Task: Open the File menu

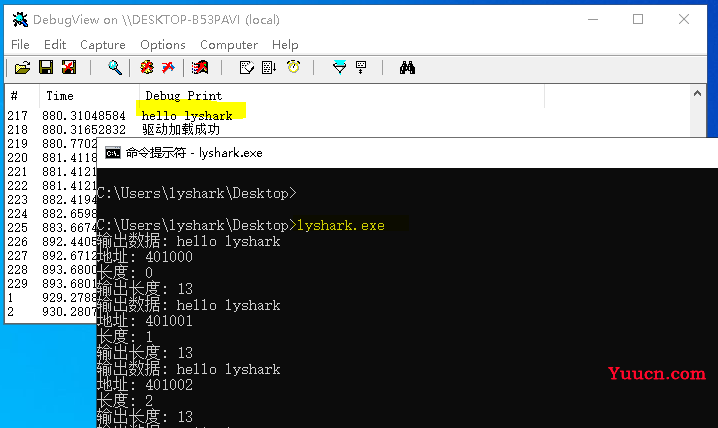Action: (x=20, y=44)
